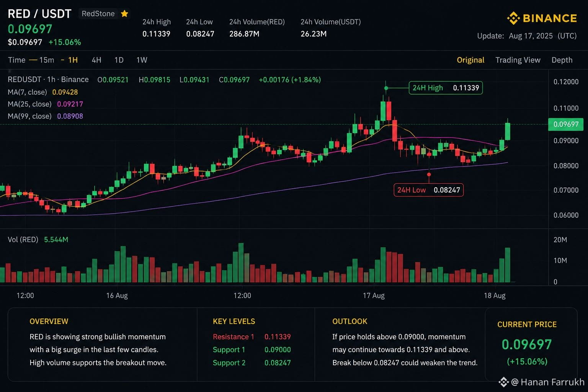Click the 0.08247 value under 24h Low in the header
The image size is (588, 392).
point(200,34)
